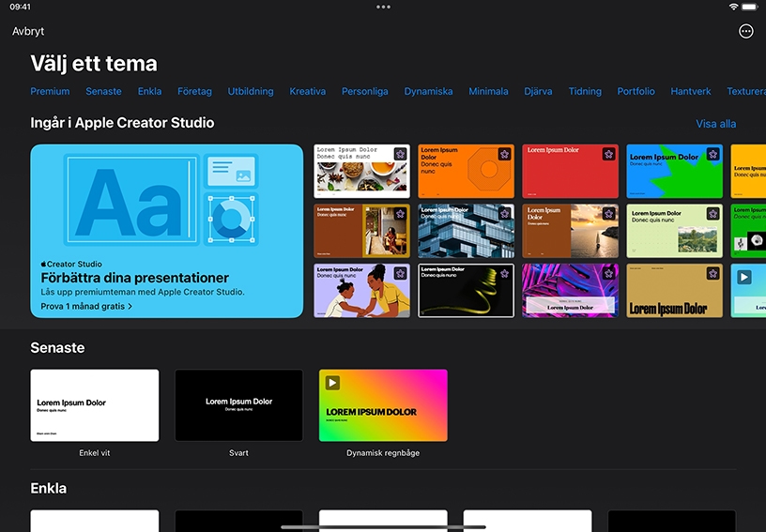Screen dimensions: 766x532
Task: Tap premium badge on food photo theme
Action: click(x=400, y=154)
